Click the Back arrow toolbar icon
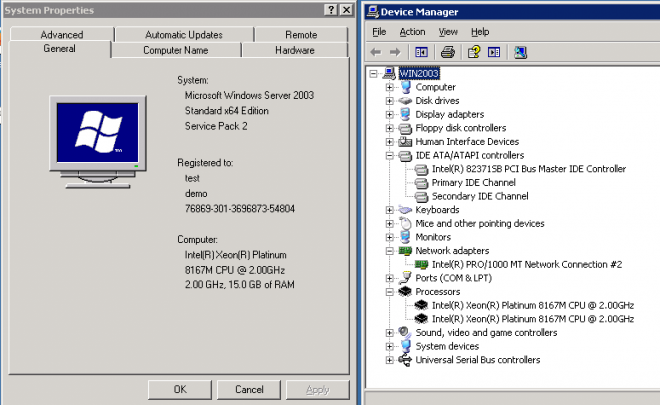Image resolution: width=660 pixels, height=405 pixels. tap(375, 52)
